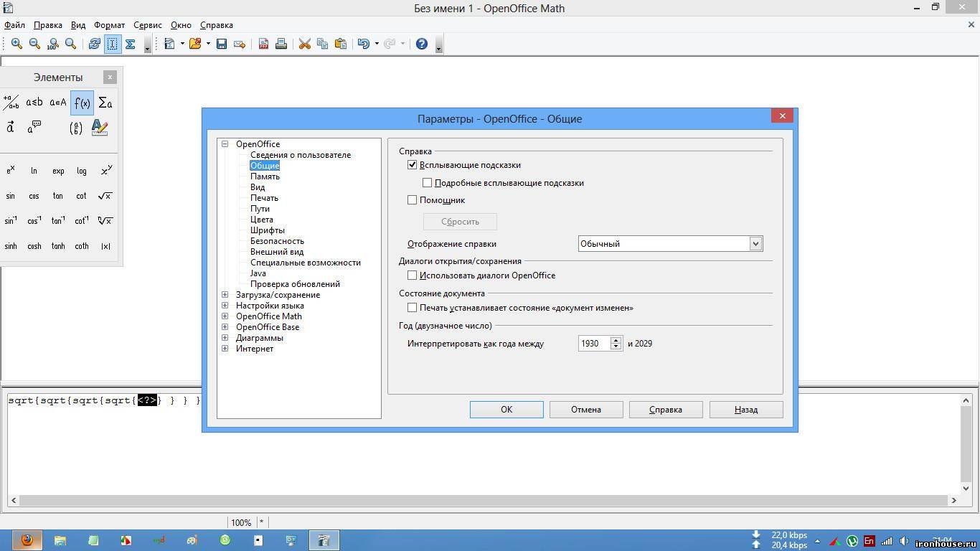Image resolution: width=980 pixels, height=551 pixels.
Task: Select Set Operations a∈A category in Elements
Action: point(58,103)
